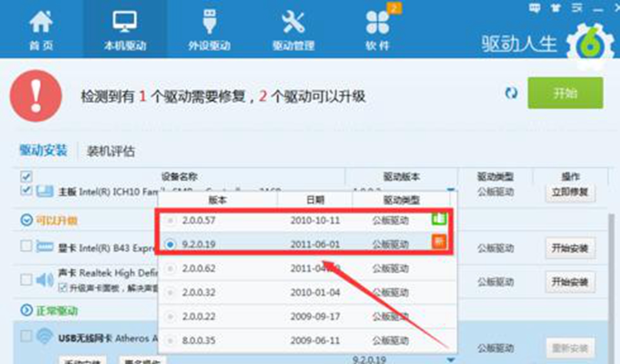Click 重新安装 for USB无线网卡
Image resolution: width=620 pixels, height=364 pixels.
pos(570,348)
